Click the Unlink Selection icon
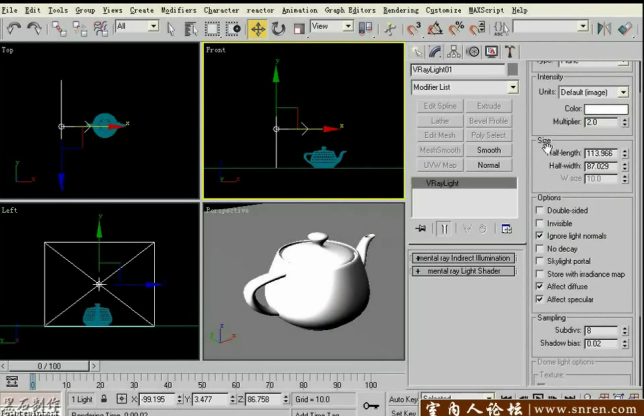The image size is (644, 416). pos(80,29)
